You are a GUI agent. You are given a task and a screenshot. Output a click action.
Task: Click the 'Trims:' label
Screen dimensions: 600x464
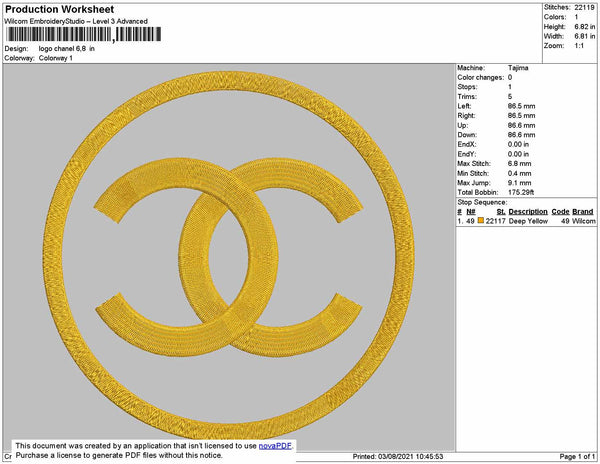click(x=467, y=96)
